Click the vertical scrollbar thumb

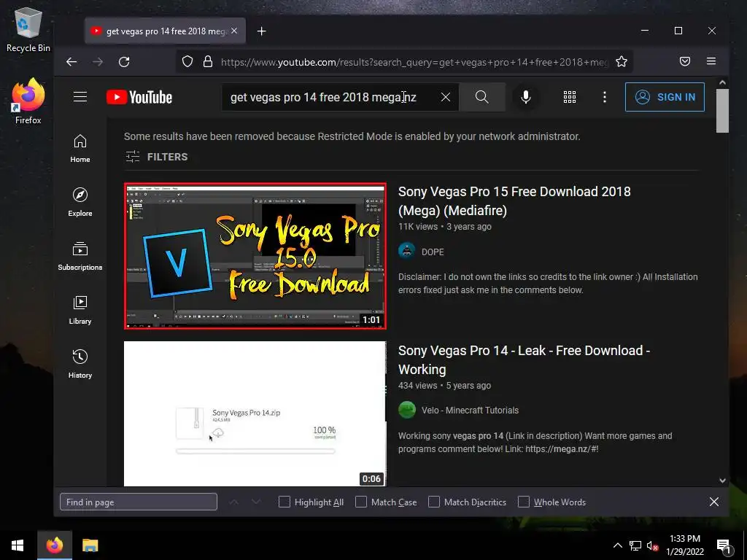coord(722,111)
